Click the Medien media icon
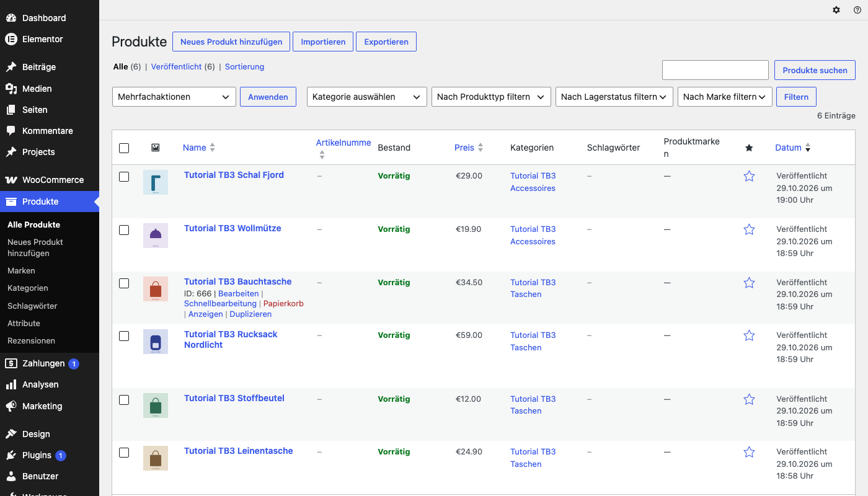This screenshot has height=496, width=868. [11, 89]
